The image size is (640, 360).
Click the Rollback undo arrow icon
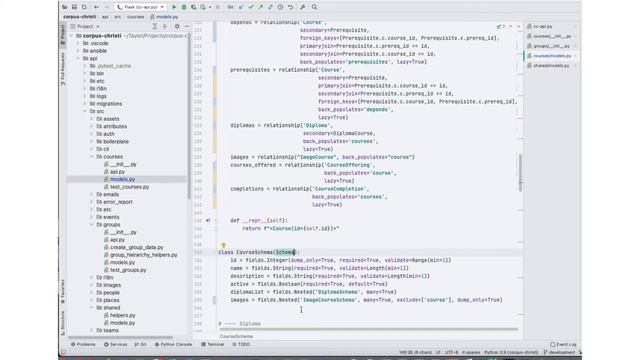pos(290,7)
